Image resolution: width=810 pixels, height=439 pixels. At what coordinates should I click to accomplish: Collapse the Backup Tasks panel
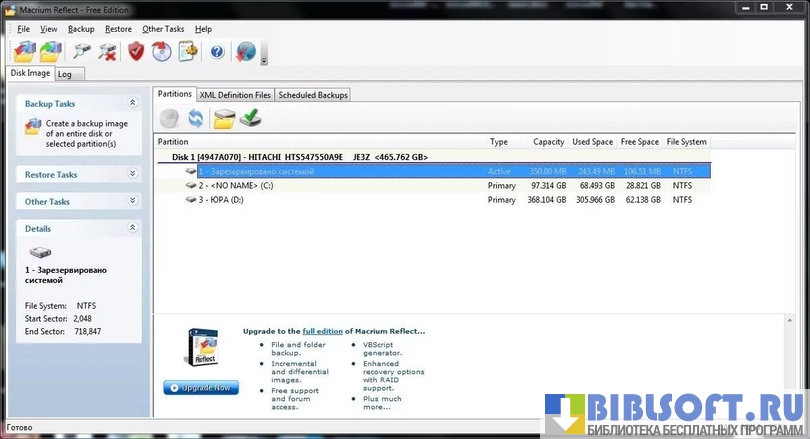coord(132,103)
